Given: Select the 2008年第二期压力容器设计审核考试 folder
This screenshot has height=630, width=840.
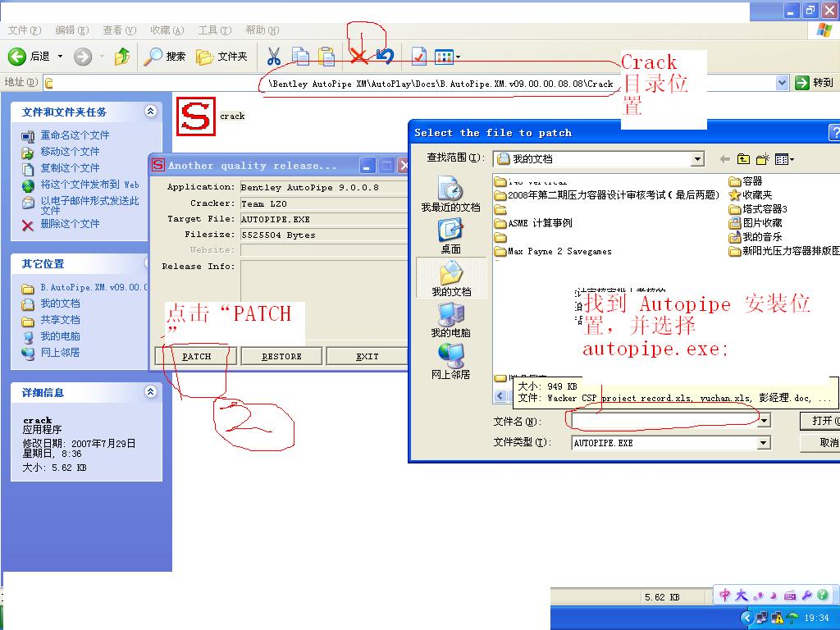Looking at the screenshot, I should click(608, 195).
